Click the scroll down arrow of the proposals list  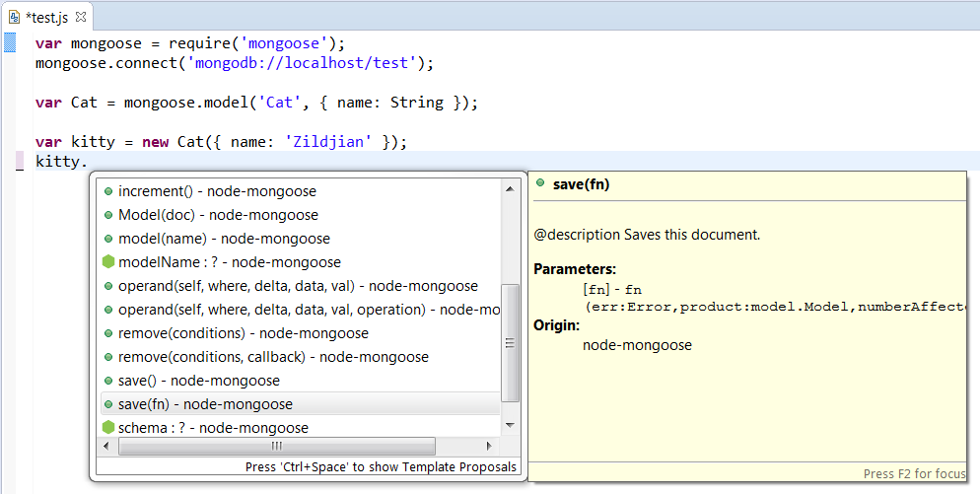(x=510, y=425)
